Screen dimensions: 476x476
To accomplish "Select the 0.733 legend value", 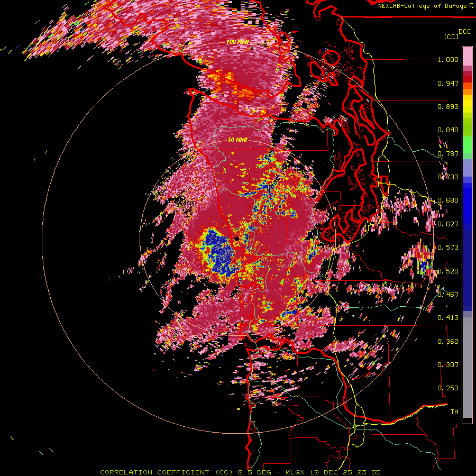I will point(448,177).
